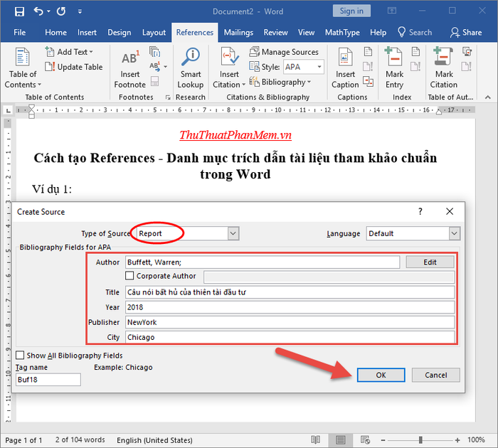
Task: Click Update Table of Authorities icon
Action: pyautogui.click(x=467, y=66)
